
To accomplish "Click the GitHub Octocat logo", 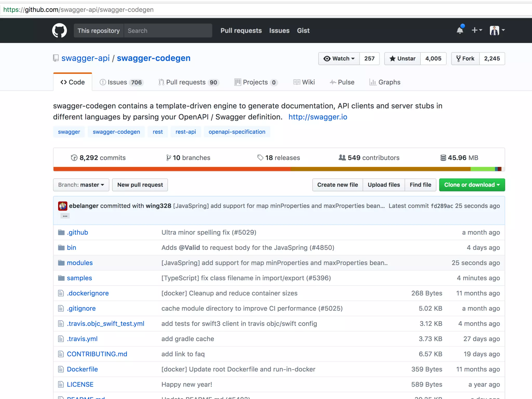I will point(59,30).
